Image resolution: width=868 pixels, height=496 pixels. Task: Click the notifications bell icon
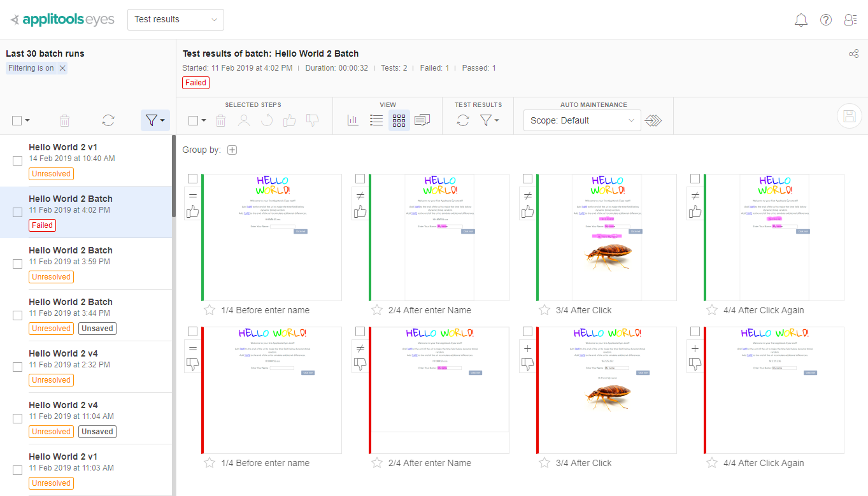801,20
